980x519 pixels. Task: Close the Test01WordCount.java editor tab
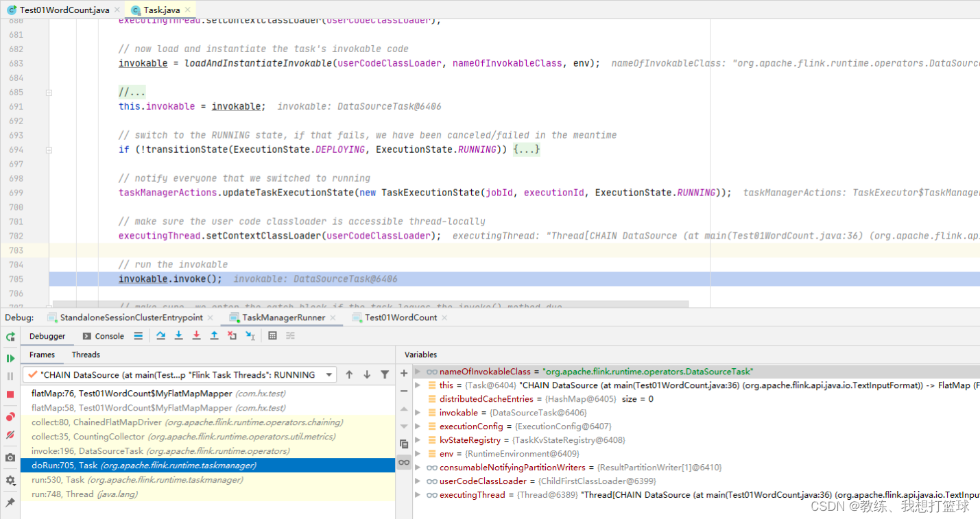coord(116,10)
